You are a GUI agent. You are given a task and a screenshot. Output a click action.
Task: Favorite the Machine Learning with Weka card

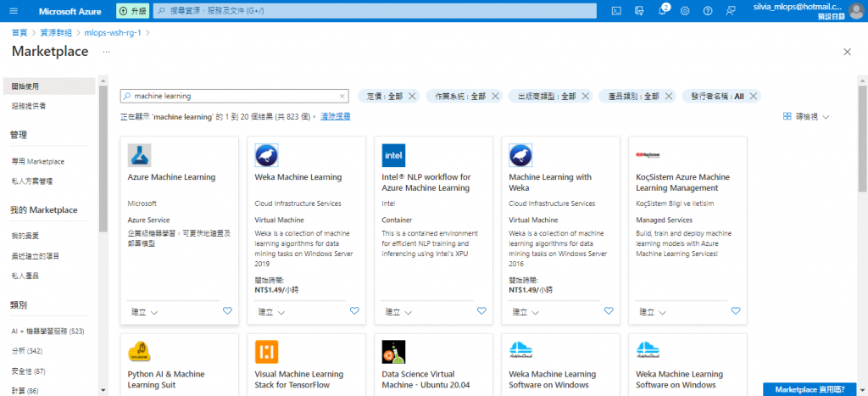609,311
